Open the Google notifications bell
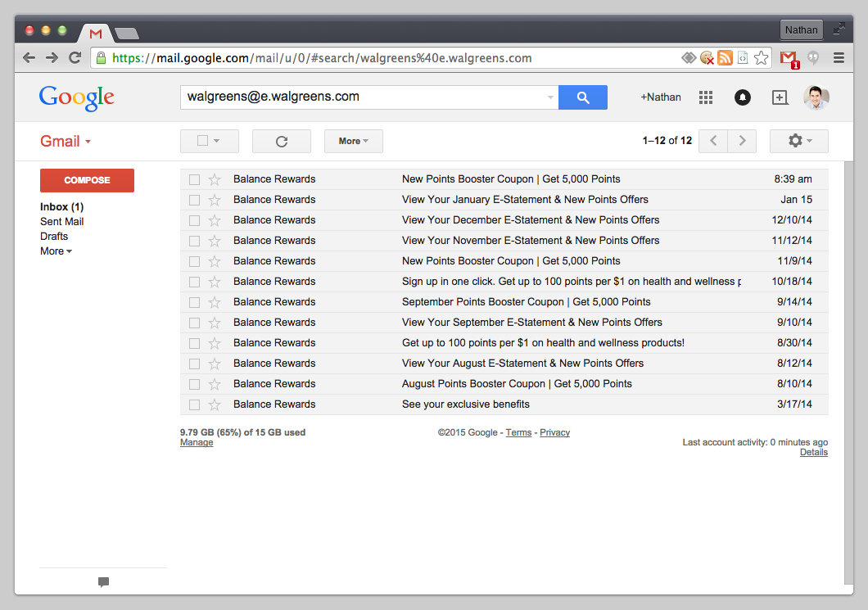This screenshot has width=868, height=610. click(x=743, y=97)
